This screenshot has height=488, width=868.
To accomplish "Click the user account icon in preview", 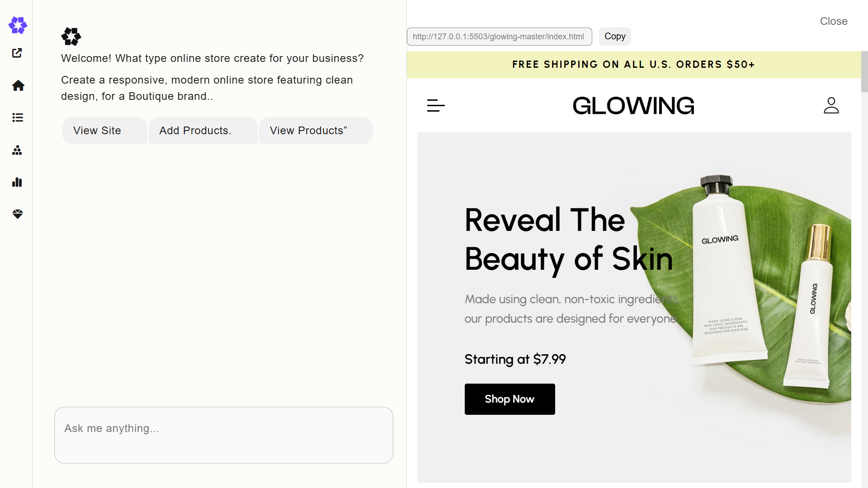I will 831,106.
